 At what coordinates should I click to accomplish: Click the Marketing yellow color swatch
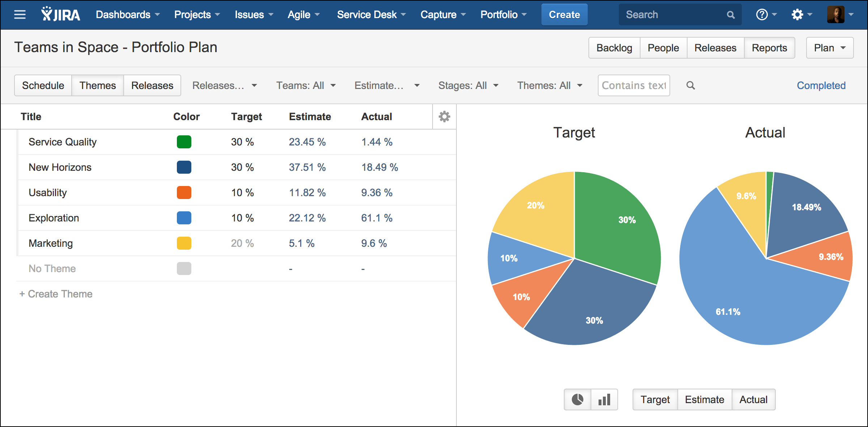(x=184, y=243)
